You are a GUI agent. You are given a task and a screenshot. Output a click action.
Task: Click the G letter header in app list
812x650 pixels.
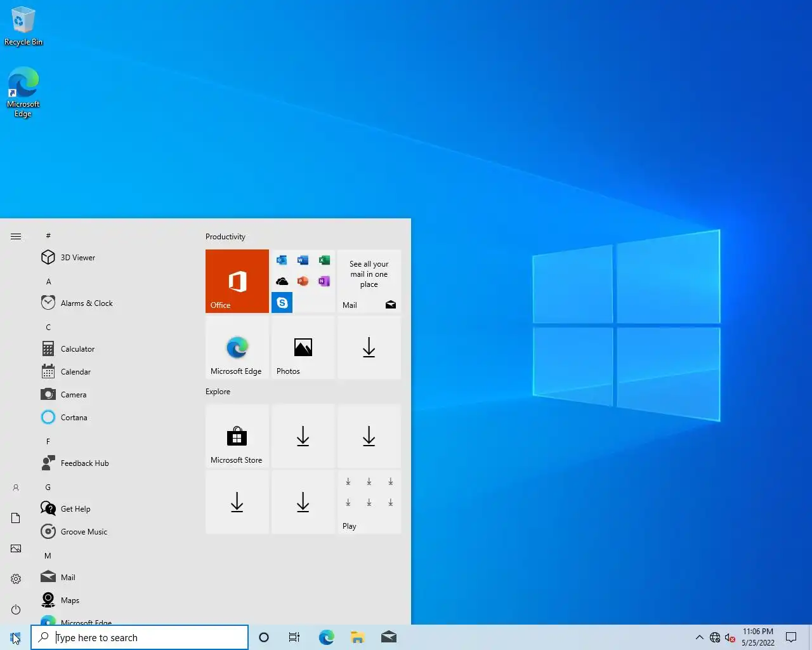[x=48, y=487]
